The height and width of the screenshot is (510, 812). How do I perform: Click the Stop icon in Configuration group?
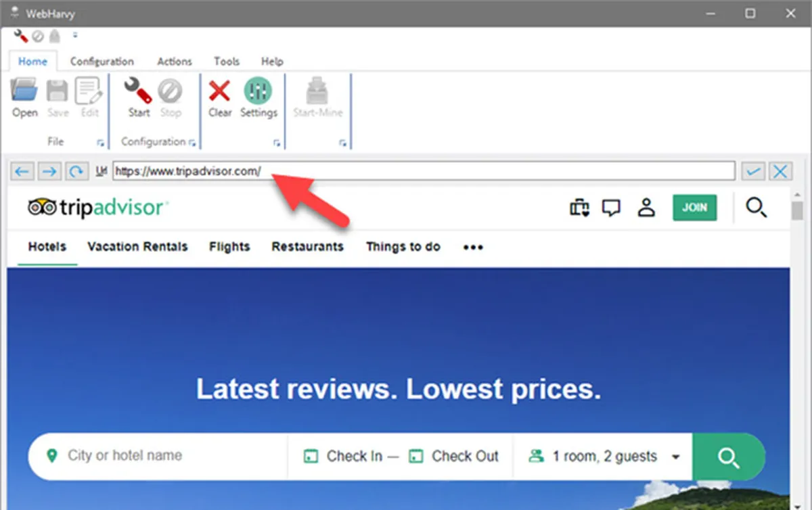click(170, 90)
